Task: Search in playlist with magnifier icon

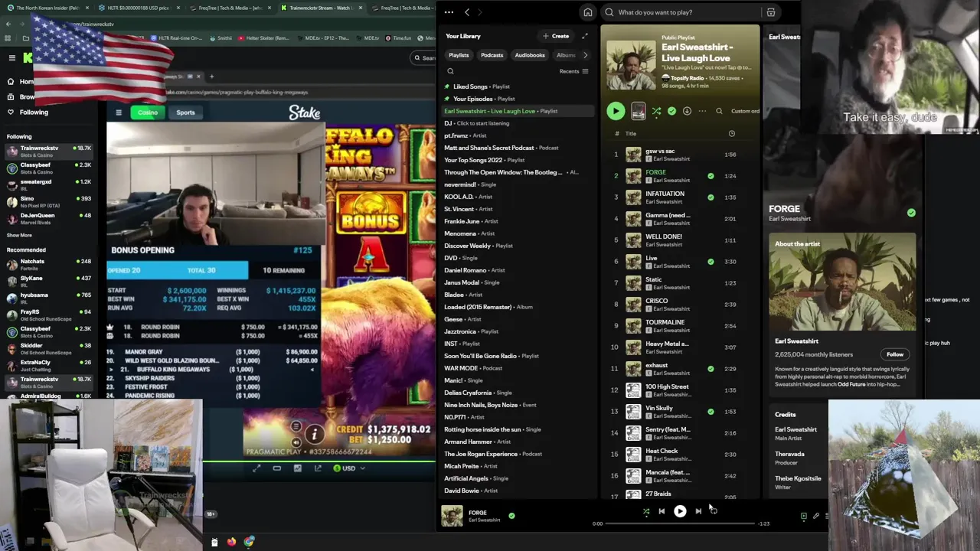Action: pyautogui.click(x=719, y=111)
